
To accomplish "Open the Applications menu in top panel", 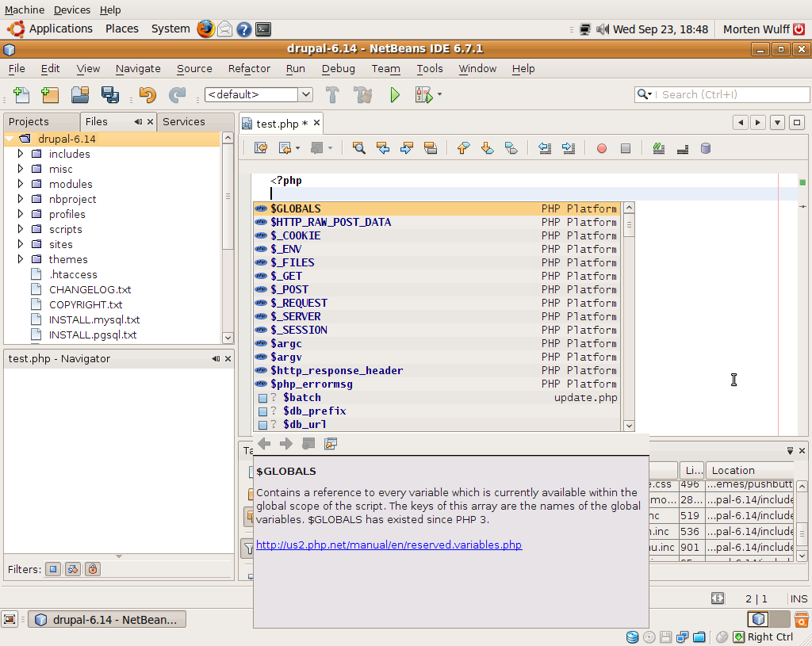I will (60, 29).
